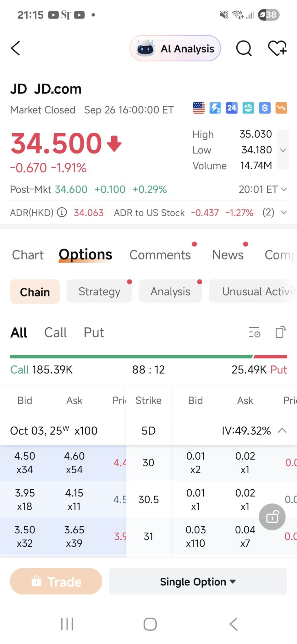The image size is (297, 644).
Task: Switch to the Chart tab
Action: 28,255
